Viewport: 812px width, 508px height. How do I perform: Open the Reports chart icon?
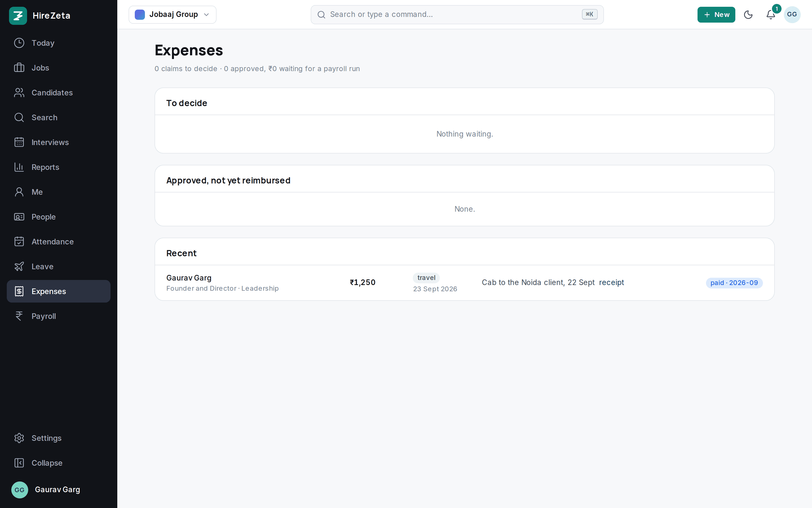19,167
